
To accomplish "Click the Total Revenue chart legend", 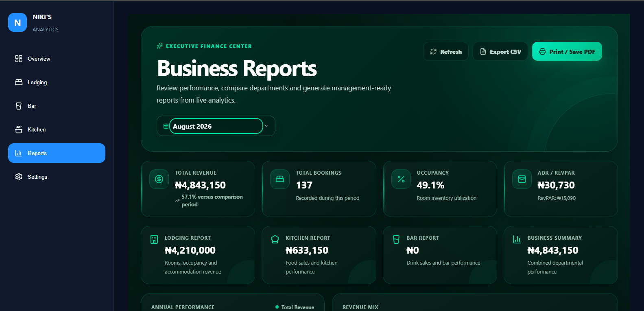I will [x=295, y=307].
